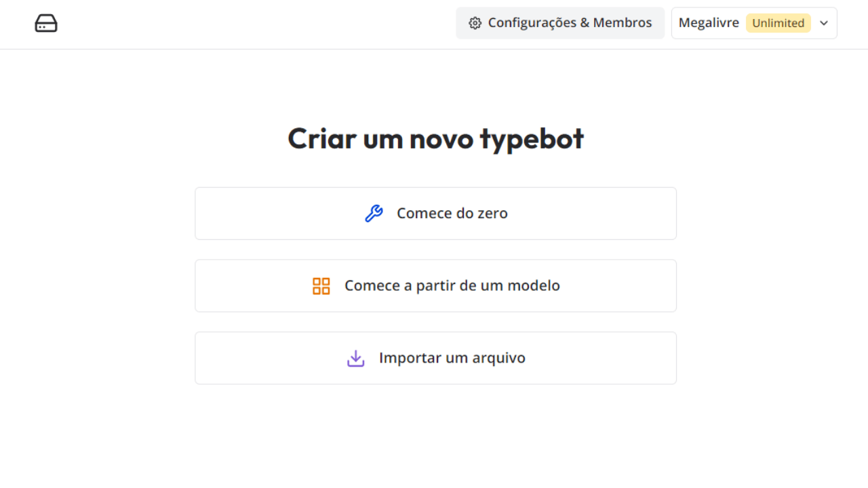Choose Comece a partir de um modelo
Viewport: 868px width, 488px height.
[x=435, y=286]
